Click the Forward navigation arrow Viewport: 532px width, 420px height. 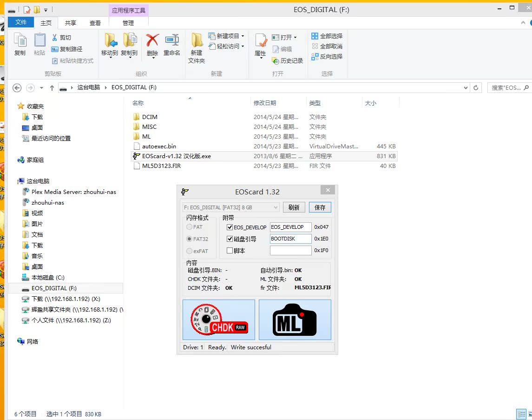[x=30, y=88]
